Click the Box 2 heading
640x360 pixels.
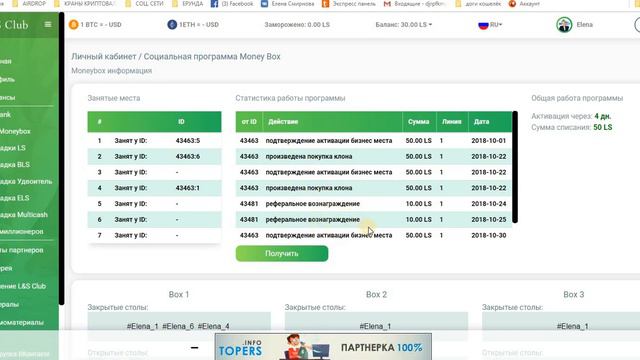(376, 294)
